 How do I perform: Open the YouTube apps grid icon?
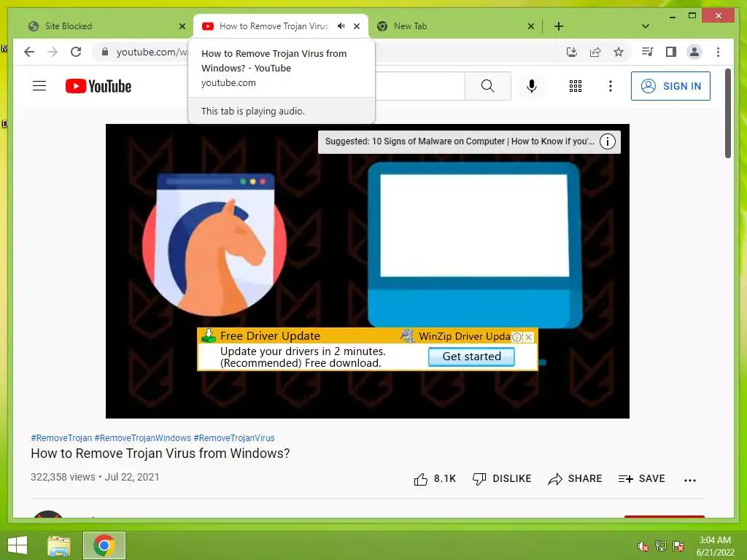576,86
